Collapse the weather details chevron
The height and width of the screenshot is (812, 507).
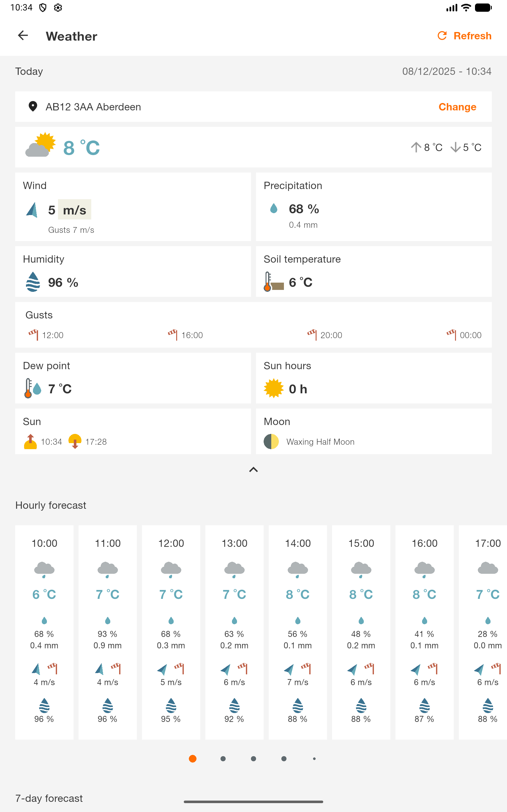point(253,470)
